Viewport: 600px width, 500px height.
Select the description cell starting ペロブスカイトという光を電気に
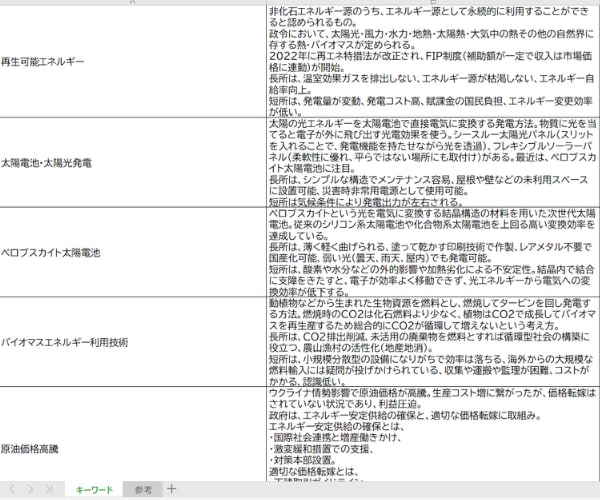[432, 252]
